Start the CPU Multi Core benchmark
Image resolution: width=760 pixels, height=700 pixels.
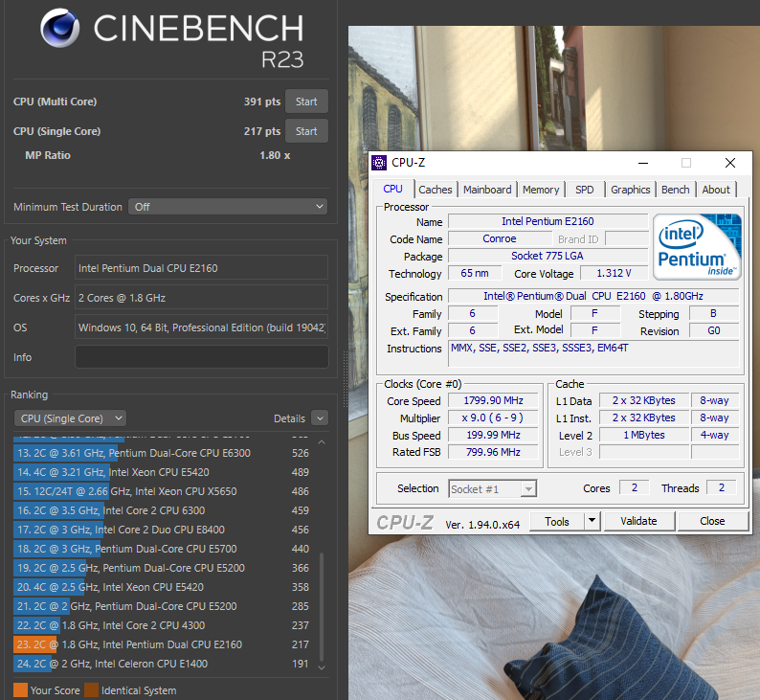point(306,102)
